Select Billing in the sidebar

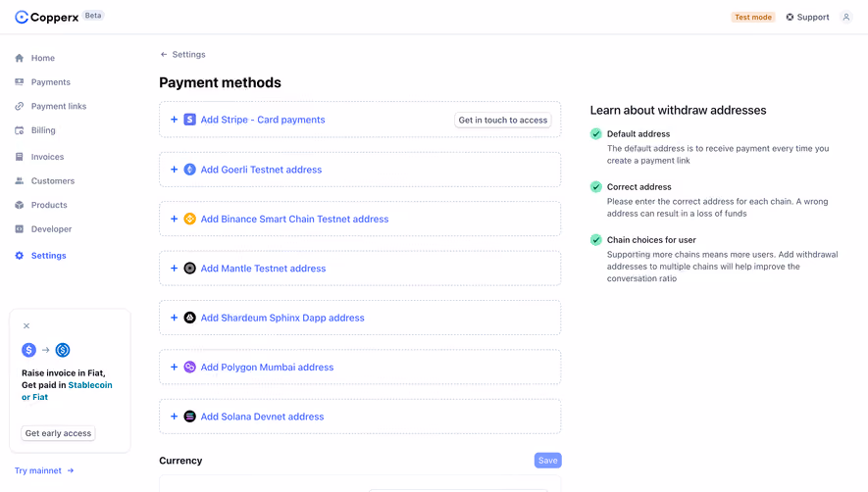(x=43, y=130)
